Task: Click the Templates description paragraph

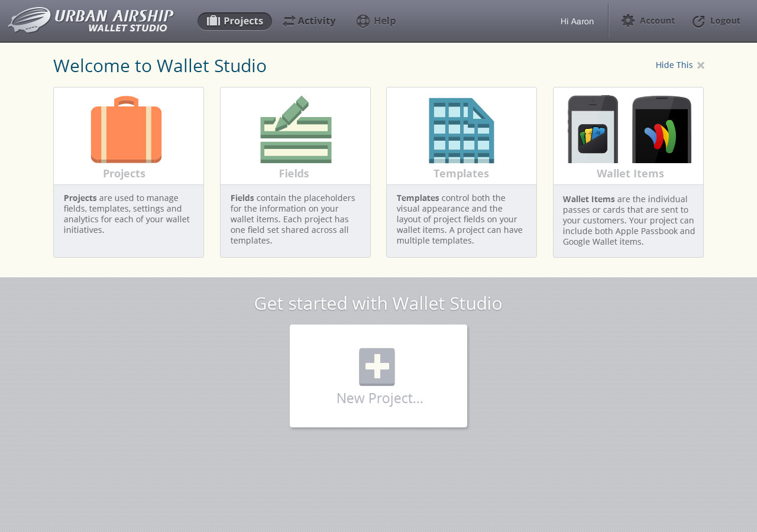Action: (x=460, y=219)
